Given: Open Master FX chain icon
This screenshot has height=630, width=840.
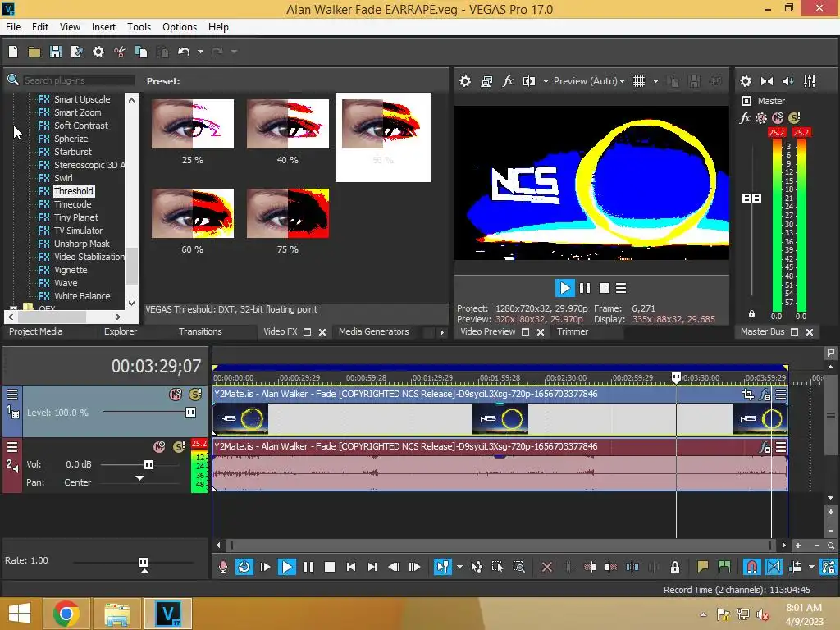Looking at the screenshot, I should click(x=745, y=118).
